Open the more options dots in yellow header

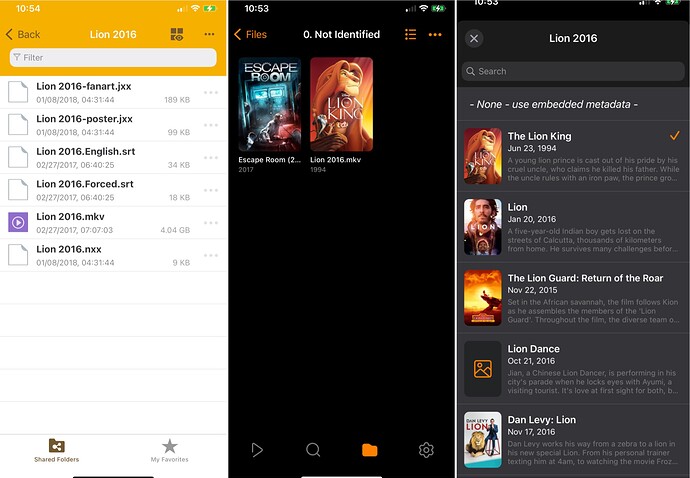click(x=209, y=34)
